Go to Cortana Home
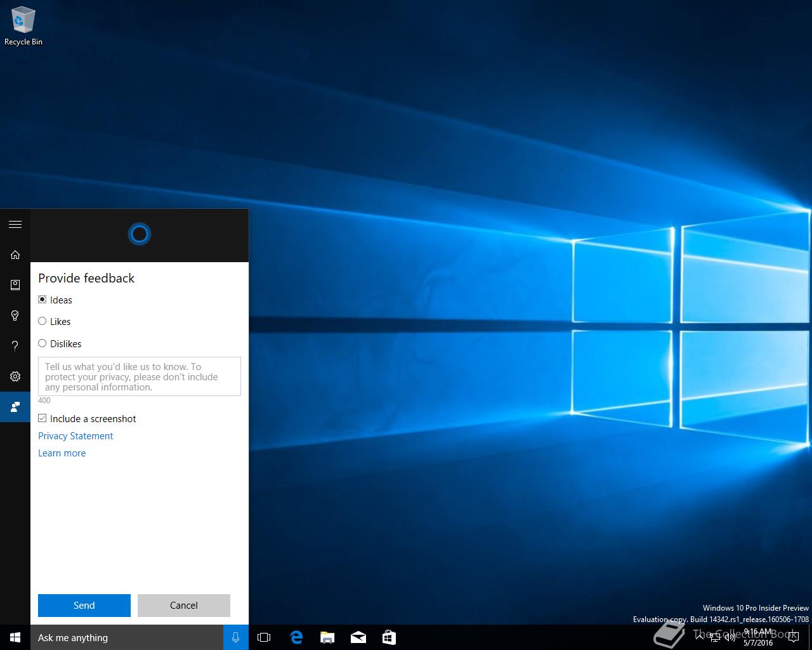 [15, 255]
